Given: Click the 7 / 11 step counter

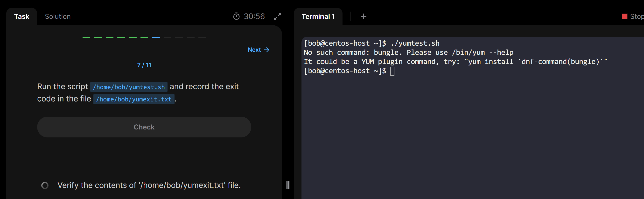Looking at the screenshot, I should click(144, 65).
